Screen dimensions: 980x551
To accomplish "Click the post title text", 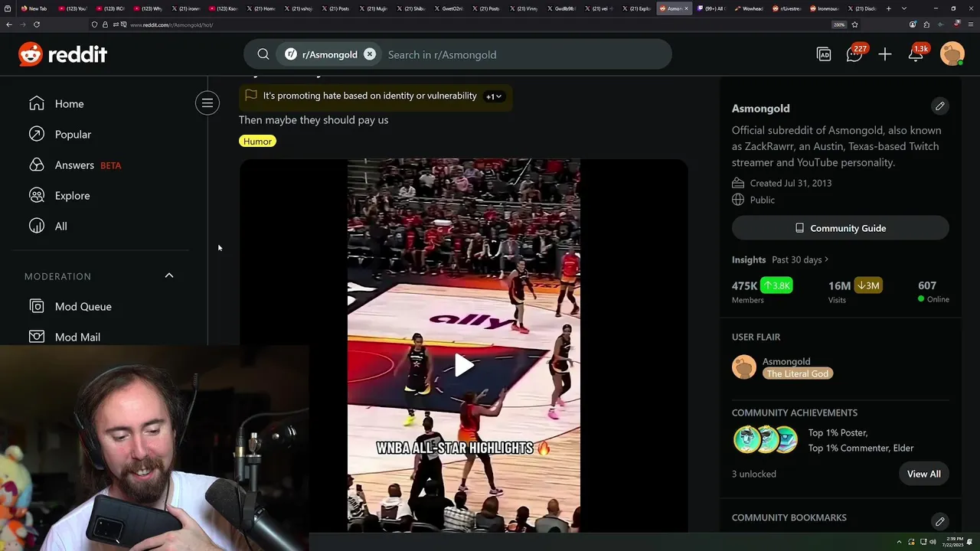I will 313,119.
